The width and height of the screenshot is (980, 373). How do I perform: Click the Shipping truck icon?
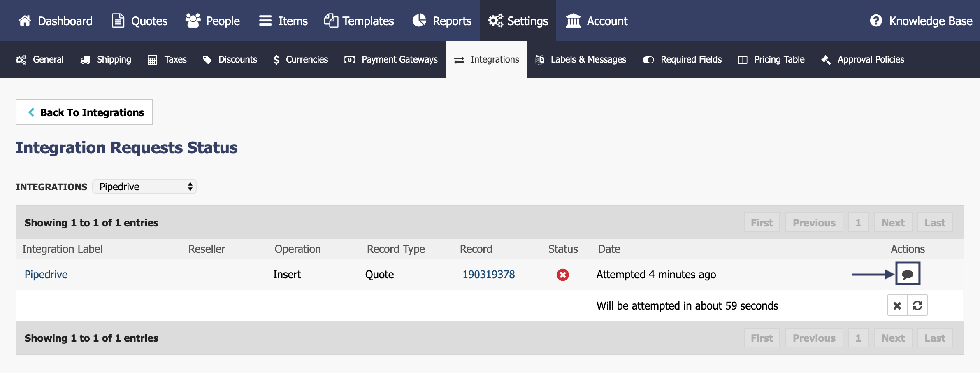point(85,60)
